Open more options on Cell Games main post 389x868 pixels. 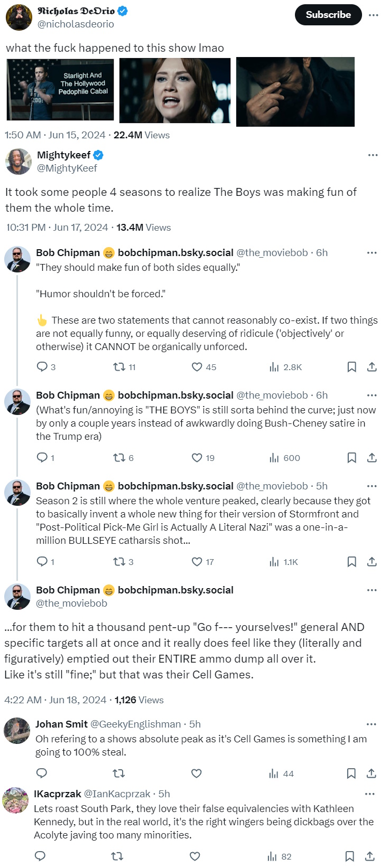[373, 590]
